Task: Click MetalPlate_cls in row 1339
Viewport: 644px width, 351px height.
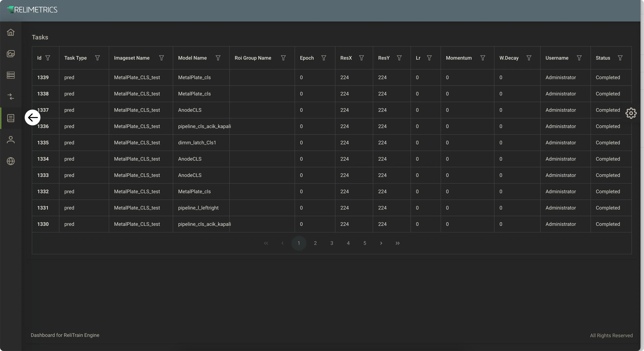Action: coord(194,77)
